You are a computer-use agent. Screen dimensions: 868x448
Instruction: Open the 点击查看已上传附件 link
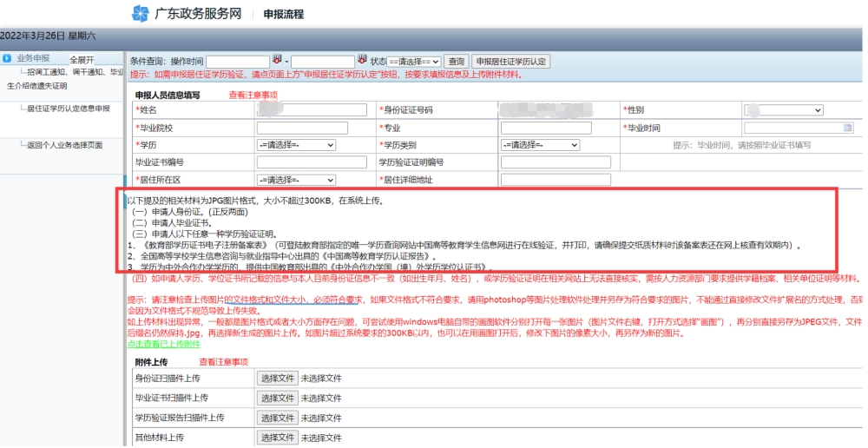[x=164, y=344]
